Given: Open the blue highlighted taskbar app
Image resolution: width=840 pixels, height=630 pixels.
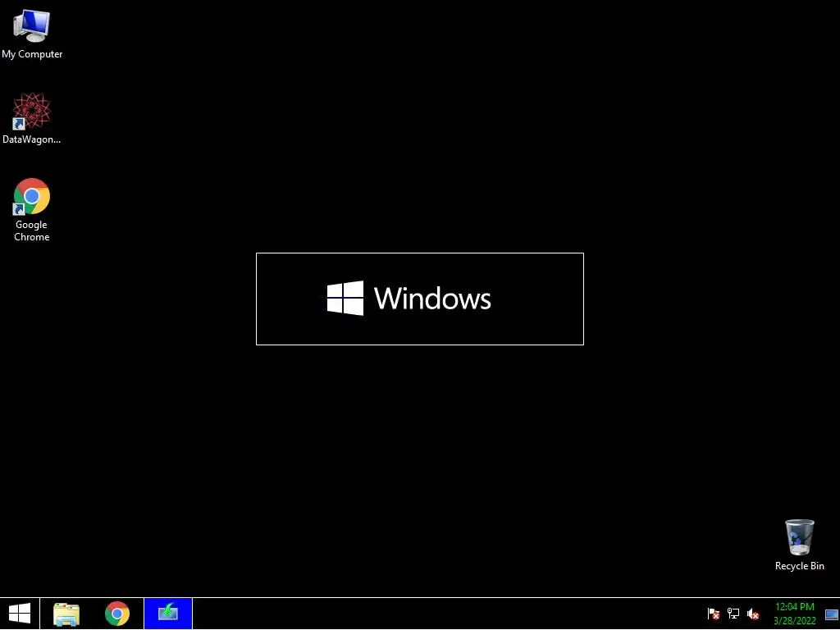Looking at the screenshot, I should coord(168,614).
